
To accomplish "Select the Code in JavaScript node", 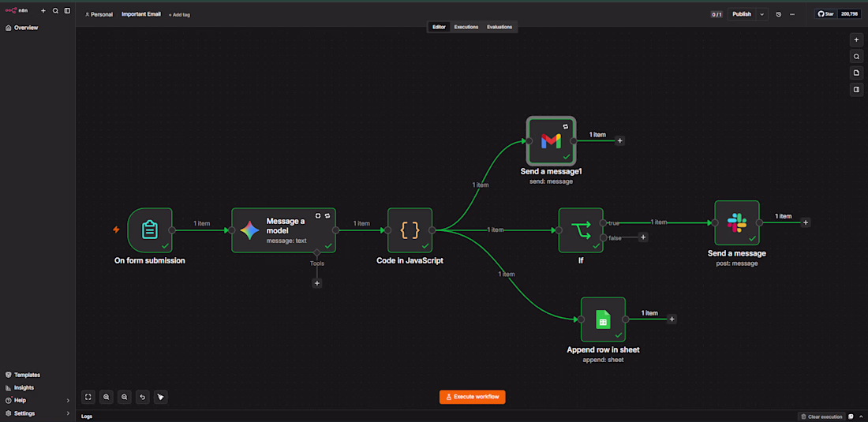I will 410,230.
